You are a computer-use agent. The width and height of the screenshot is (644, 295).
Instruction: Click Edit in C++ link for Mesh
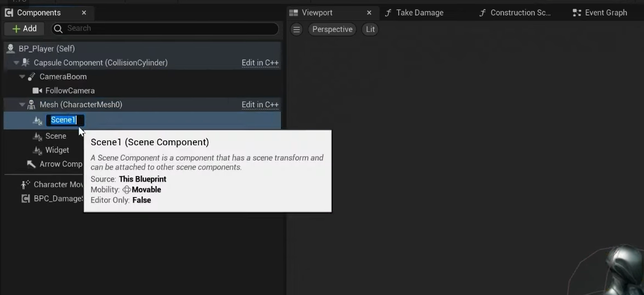[260, 105]
